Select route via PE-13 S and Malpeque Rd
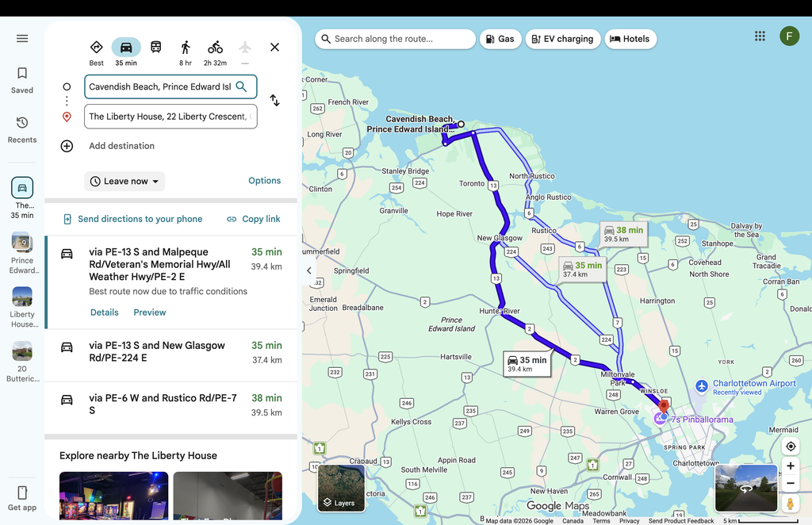The image size is (812, 525). click(171, 282)
